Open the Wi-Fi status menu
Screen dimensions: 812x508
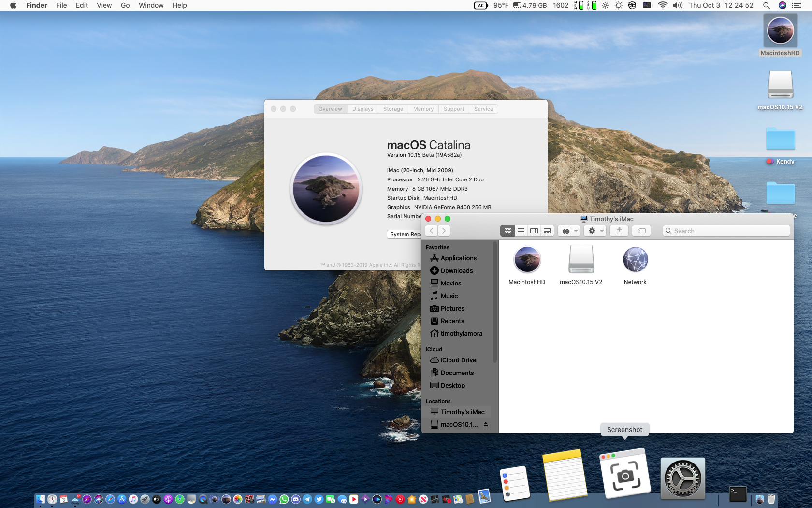click(663, 5)
